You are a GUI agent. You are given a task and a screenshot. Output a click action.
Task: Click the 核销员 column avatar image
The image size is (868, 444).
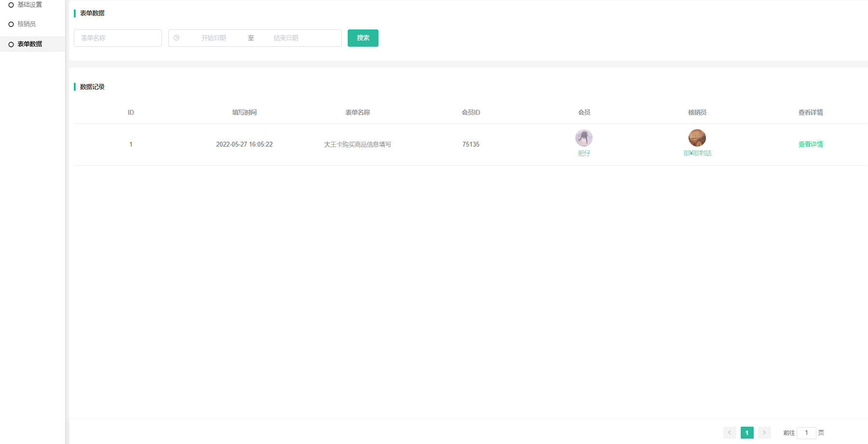(x=697, y=138)
